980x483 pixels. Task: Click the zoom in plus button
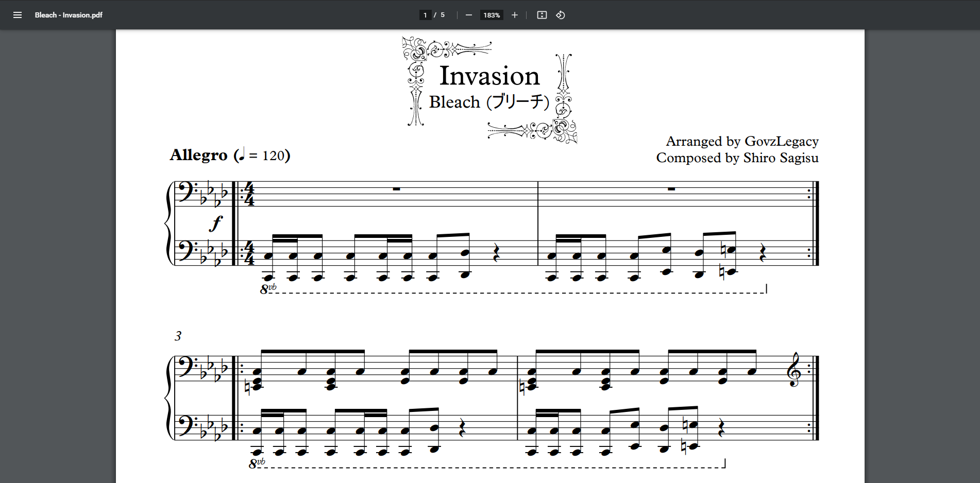(514, 15)
